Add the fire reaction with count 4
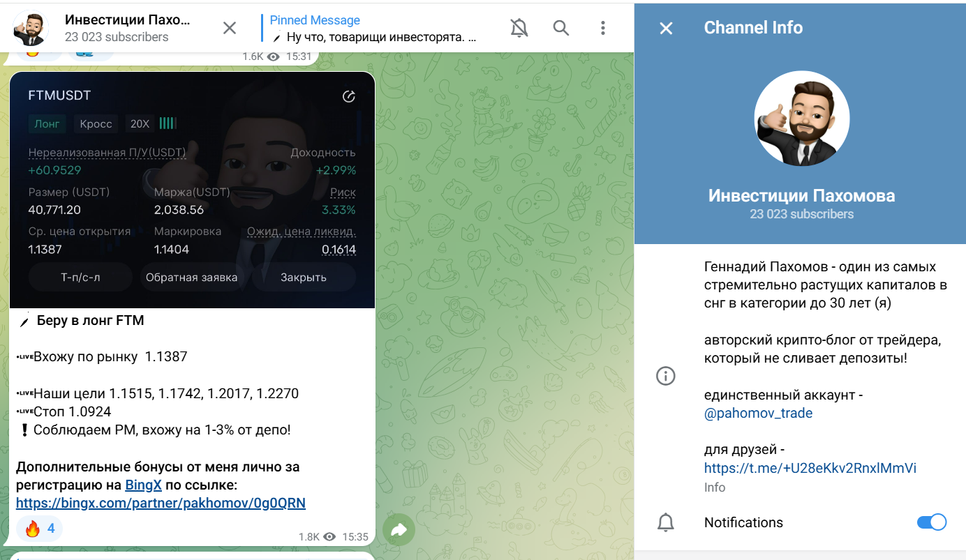966x560 pixels. pyautogui.click(x=40, y=529)
